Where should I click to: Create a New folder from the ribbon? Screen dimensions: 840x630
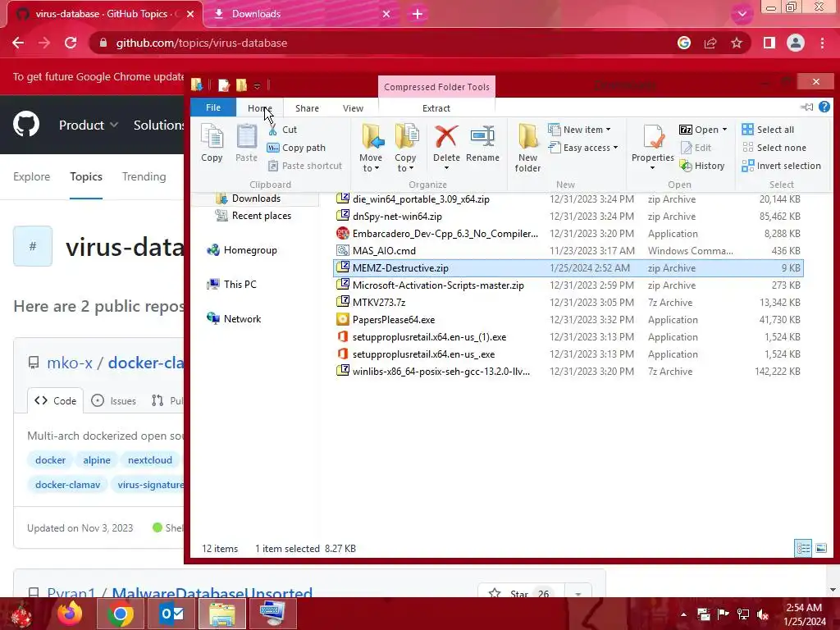coord(527,148)
